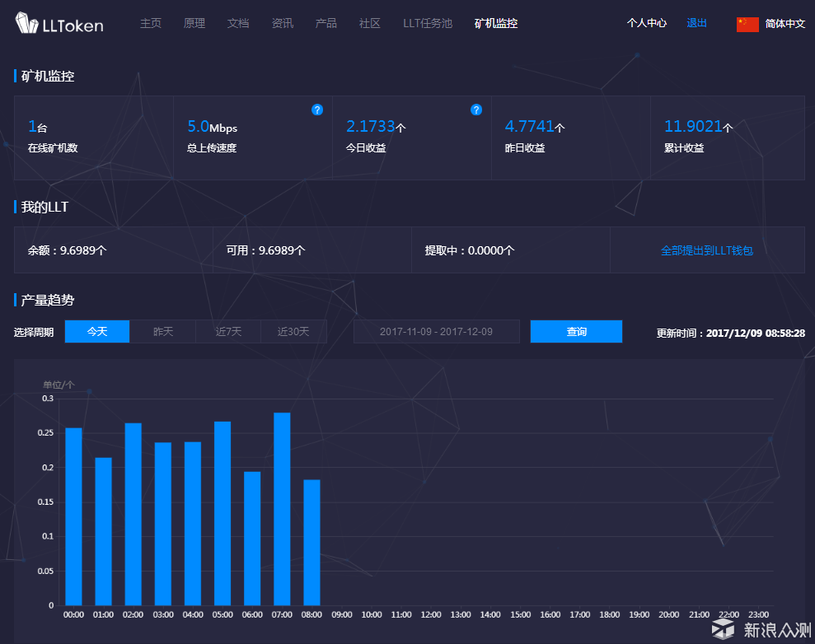Click 退出 to log out
The height and width of the screenshot is (644, 815).
tap(696, 23)
